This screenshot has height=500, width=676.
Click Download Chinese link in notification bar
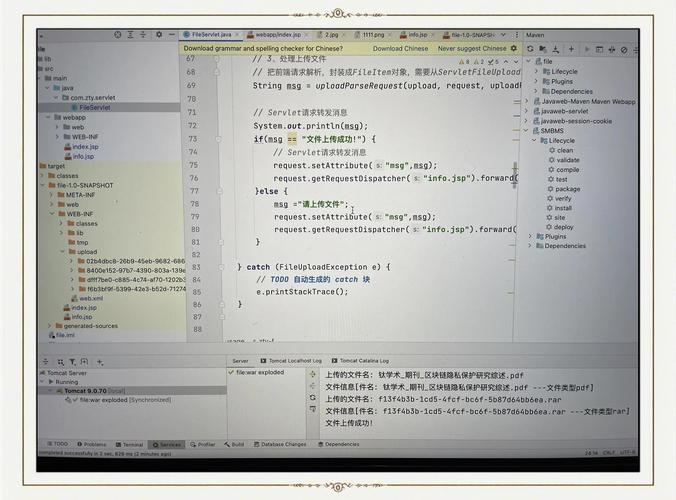coord(401,49)
